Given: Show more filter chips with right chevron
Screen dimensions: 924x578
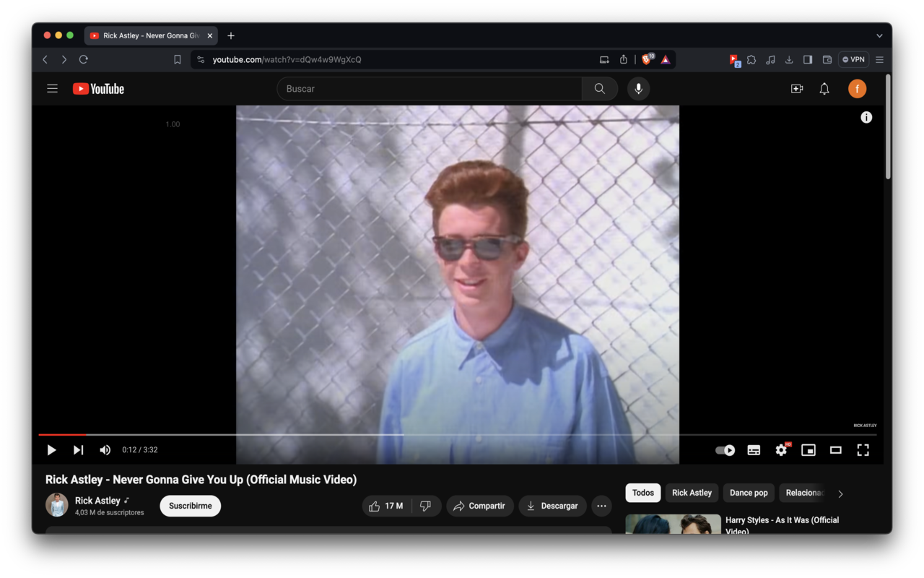Looking at the screenshot, I should pyautogui.click(x=840, y=493).
